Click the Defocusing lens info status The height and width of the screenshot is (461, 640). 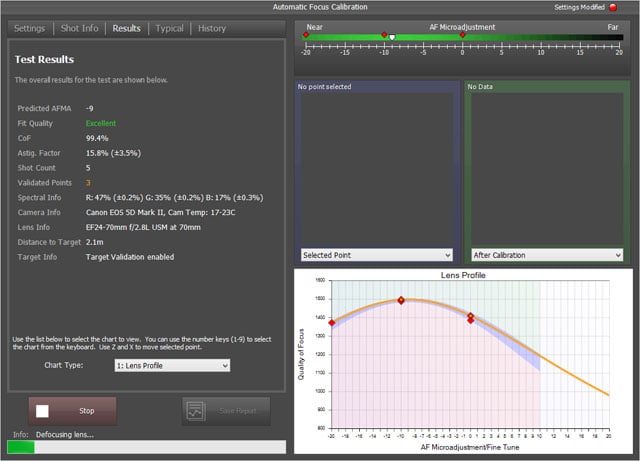[x=65, y=435]
